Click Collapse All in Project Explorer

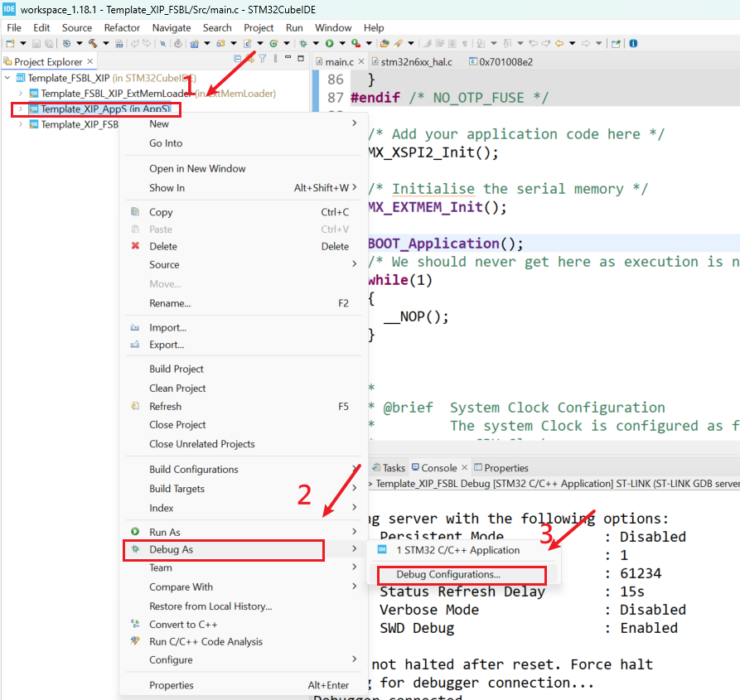[x=237, y=59]
